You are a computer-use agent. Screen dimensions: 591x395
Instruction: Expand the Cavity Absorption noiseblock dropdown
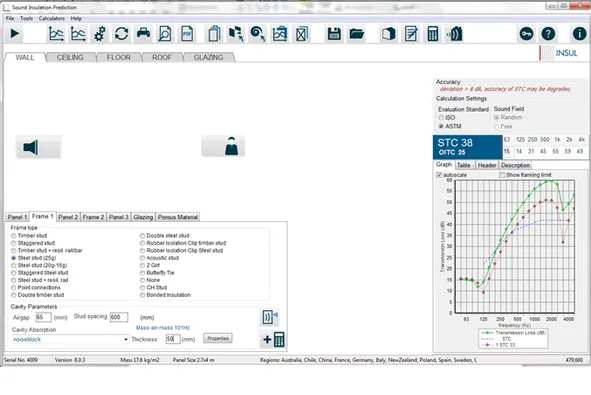click(x=126, y=340)
